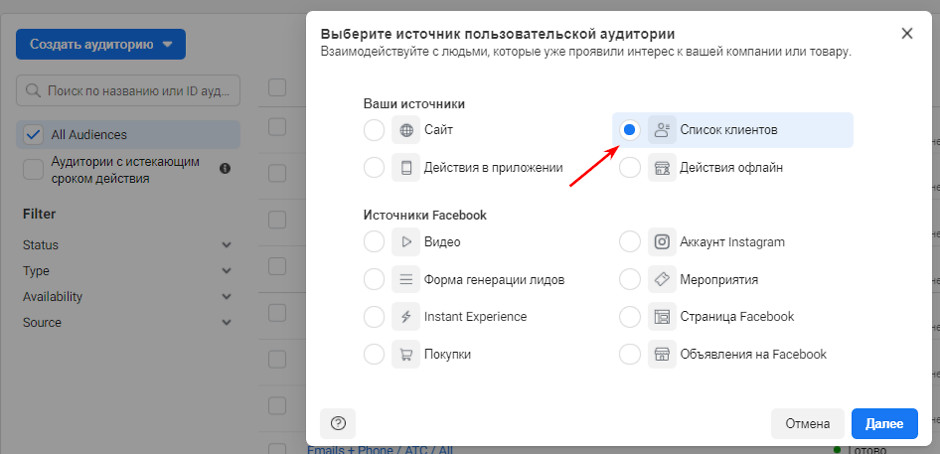Screen dimensions: 940x454
Task: Click the Мероприятия label
Action: point(719,279)
